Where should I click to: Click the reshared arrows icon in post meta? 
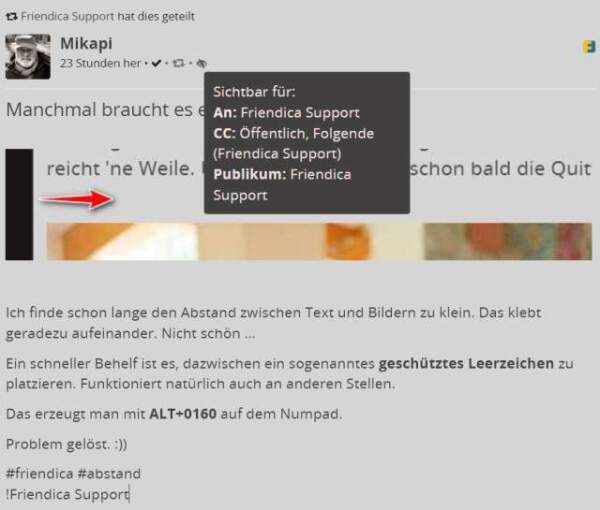tap(178, 63)
